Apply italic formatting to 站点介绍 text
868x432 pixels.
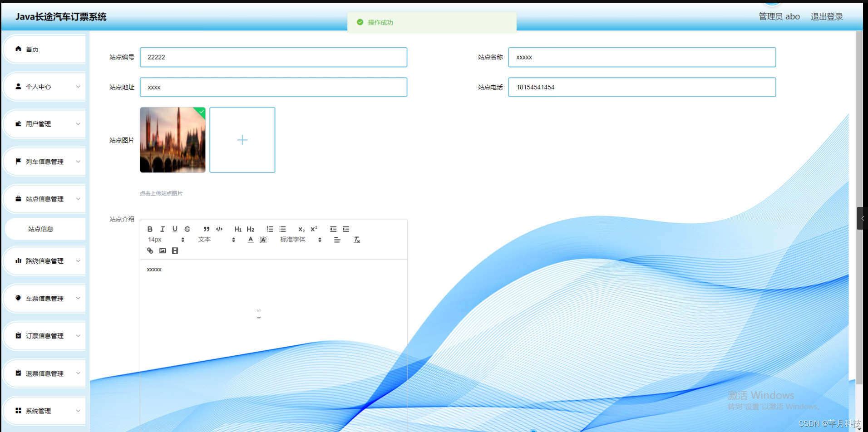click(x=162, y=229)
